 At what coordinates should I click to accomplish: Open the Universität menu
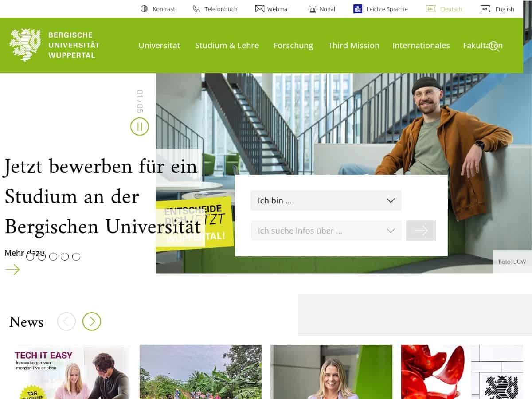(159, 45)
